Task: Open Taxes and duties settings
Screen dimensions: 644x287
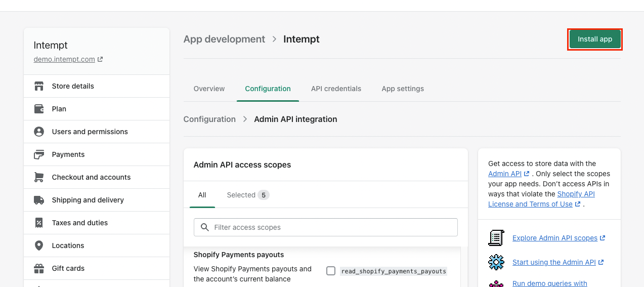Action: coord(97,223)
